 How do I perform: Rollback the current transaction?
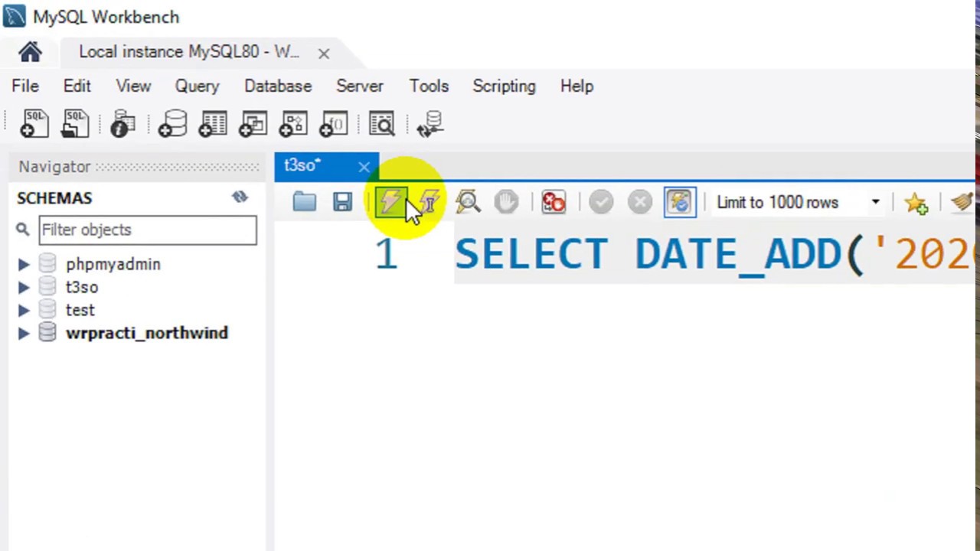639,202
